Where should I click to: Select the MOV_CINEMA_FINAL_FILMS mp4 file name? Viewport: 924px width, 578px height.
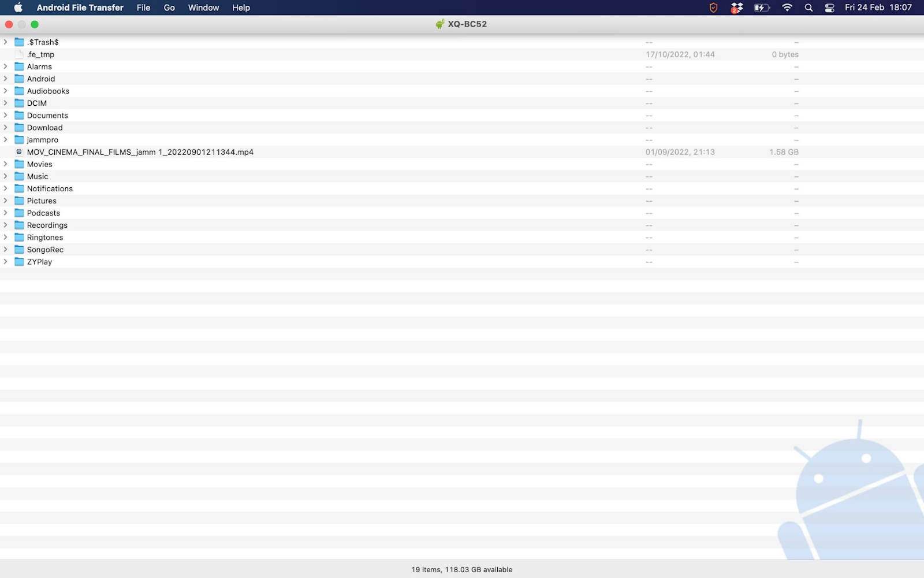pyautogui.click(x=140, y=152)
